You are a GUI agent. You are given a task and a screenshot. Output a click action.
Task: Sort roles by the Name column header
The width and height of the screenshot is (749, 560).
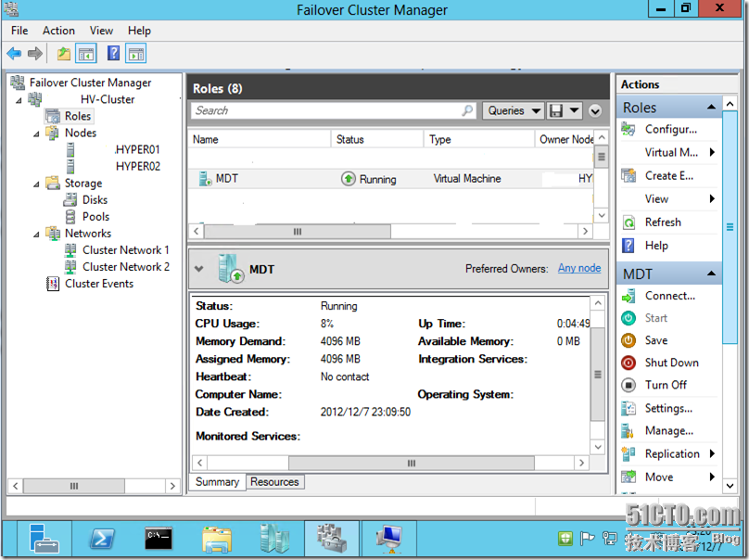(x=260, y=139)
